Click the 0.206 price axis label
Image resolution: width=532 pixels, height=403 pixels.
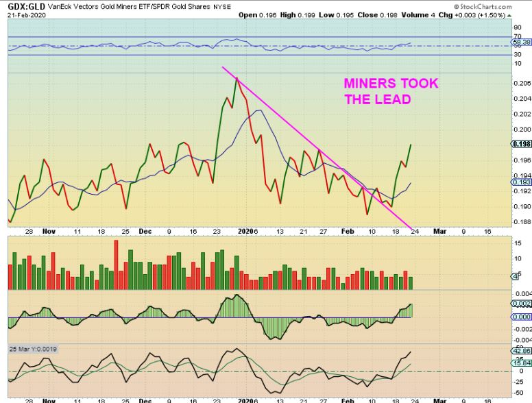(x=522, y=84)
